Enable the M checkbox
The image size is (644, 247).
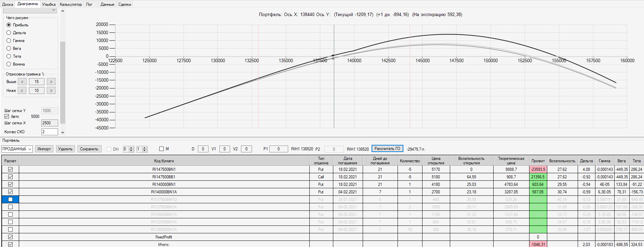pos(162,149)
